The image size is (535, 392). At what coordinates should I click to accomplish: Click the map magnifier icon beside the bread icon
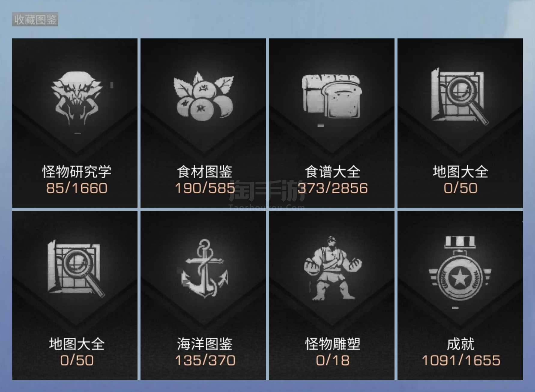(460, 96)
